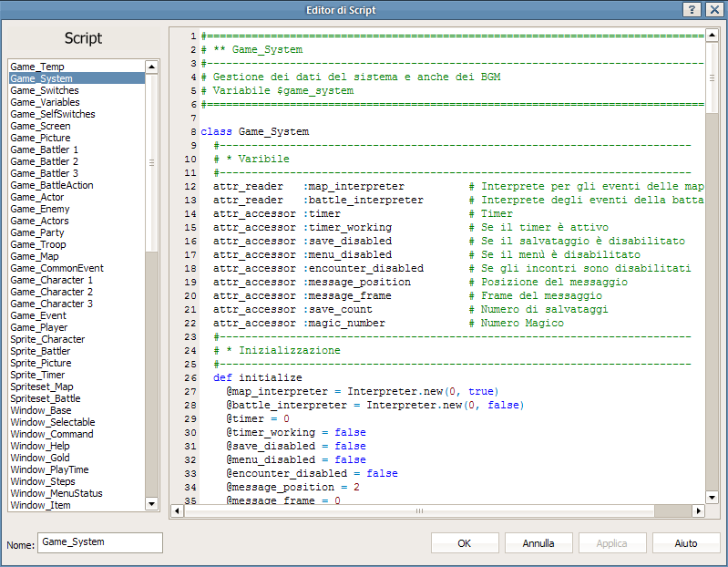728x567 pixels.
Task: Open the Game_Troop script
Action: pos(77,244)
